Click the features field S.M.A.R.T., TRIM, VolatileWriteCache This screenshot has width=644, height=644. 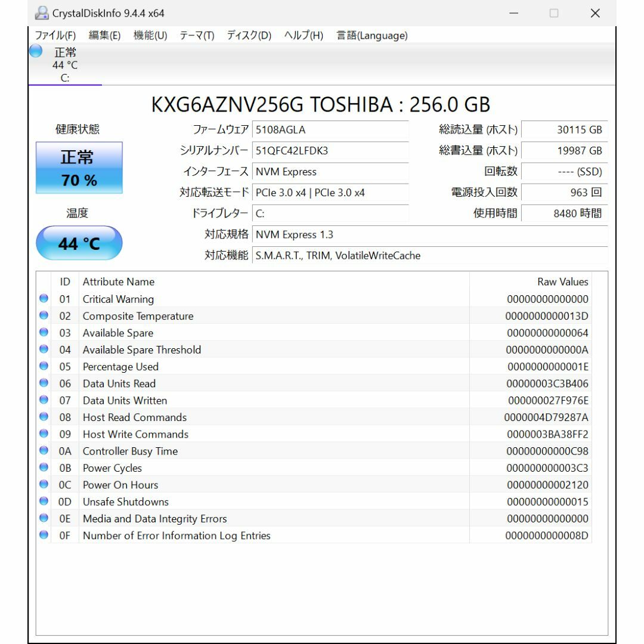tap(430, 255)
